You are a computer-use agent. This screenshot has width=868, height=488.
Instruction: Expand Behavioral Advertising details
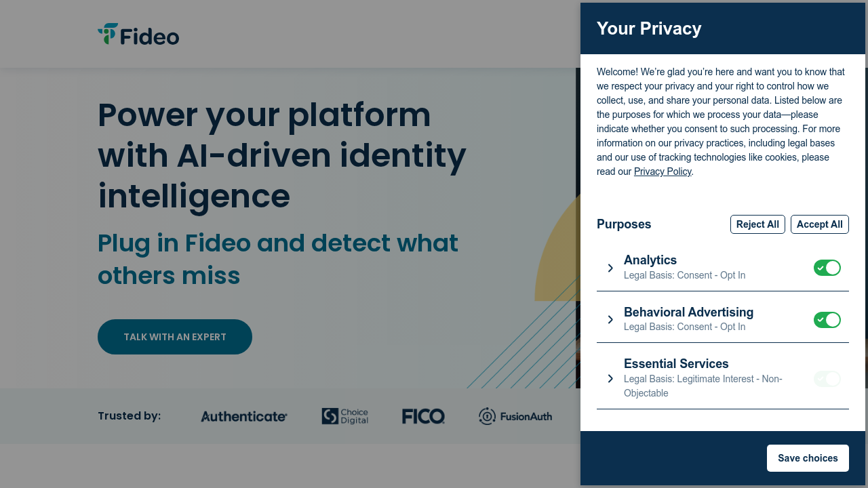(610, 319)
